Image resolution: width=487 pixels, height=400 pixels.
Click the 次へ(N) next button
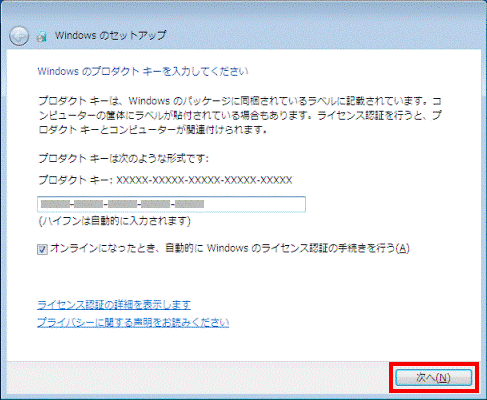pyautogui.click(x=433, y=377)
